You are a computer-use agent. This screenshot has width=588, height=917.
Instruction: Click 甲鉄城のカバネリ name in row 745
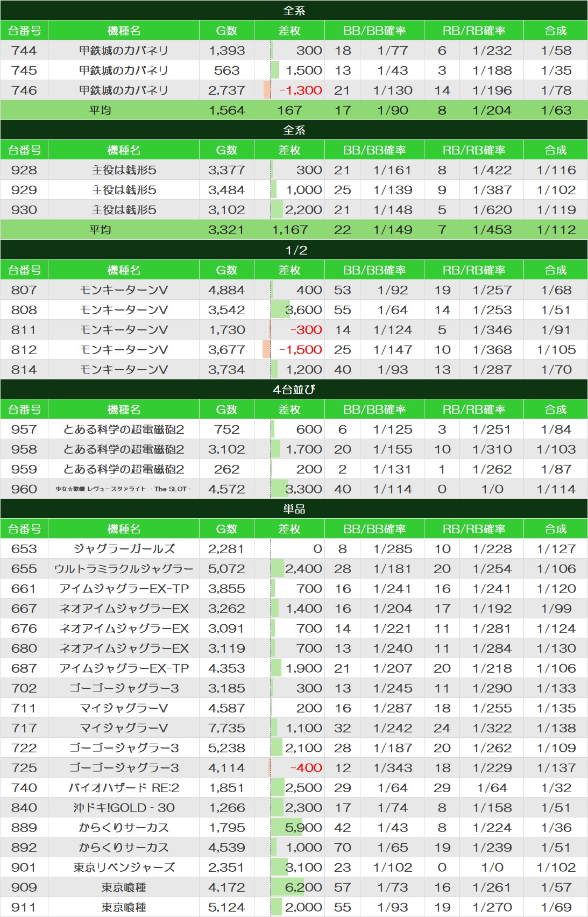(124, 70)
